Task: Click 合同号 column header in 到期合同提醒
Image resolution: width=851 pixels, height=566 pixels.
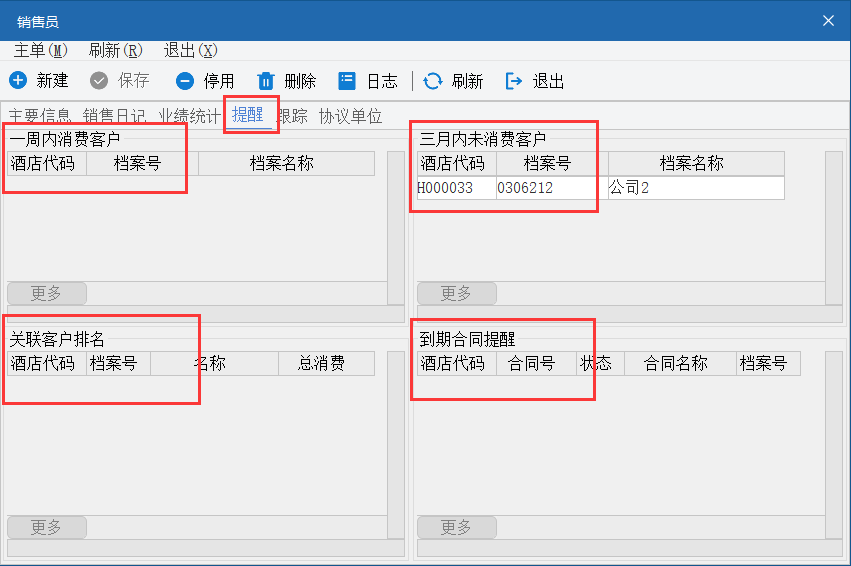Action: 536,364
